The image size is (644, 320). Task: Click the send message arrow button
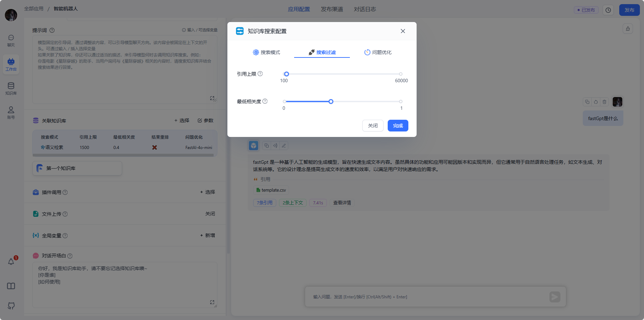tap(555, 297)
